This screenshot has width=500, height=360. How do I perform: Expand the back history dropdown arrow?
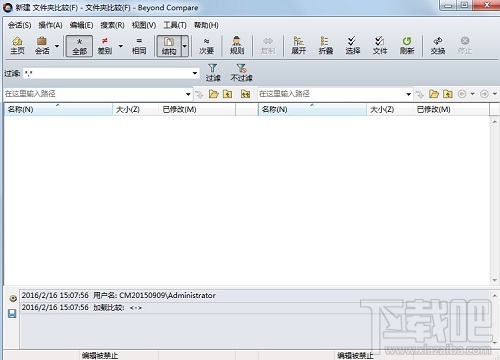(x=472, y=94)
